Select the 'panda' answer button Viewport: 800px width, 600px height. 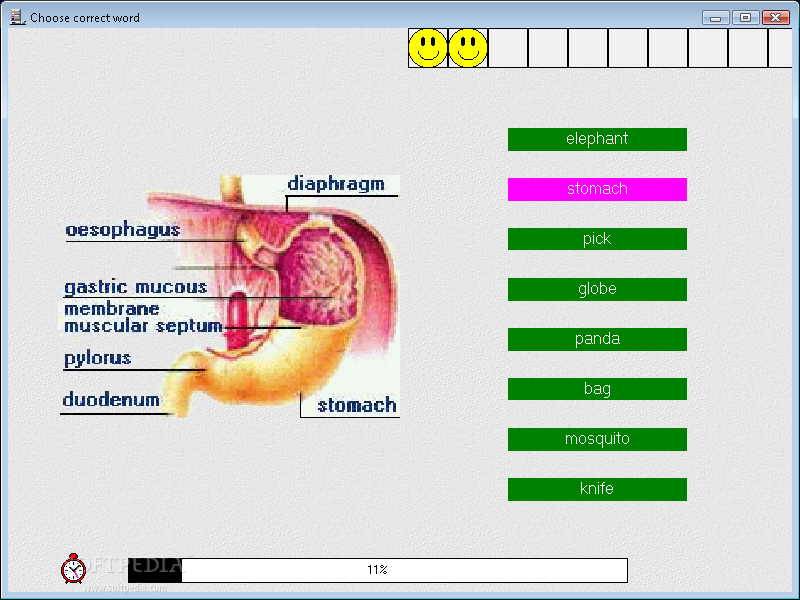click(597, 339)
